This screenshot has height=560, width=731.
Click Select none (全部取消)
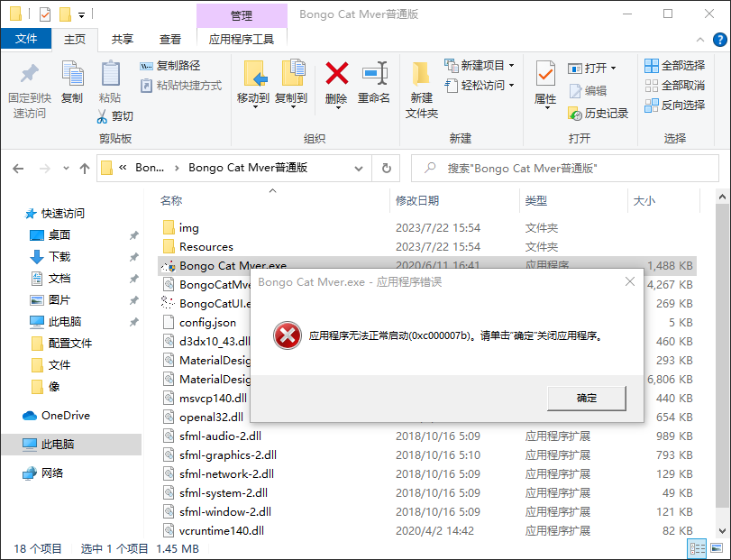pos(674,86)
